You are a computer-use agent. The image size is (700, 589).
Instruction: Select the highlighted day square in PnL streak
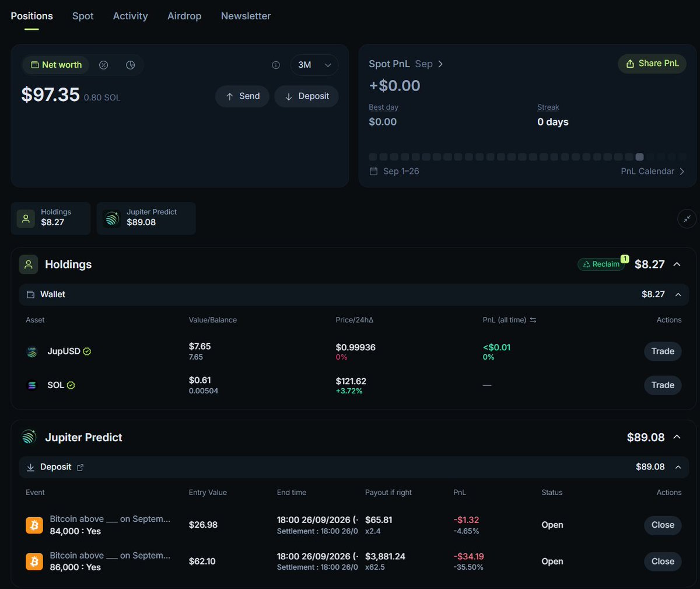click(639, 157)
